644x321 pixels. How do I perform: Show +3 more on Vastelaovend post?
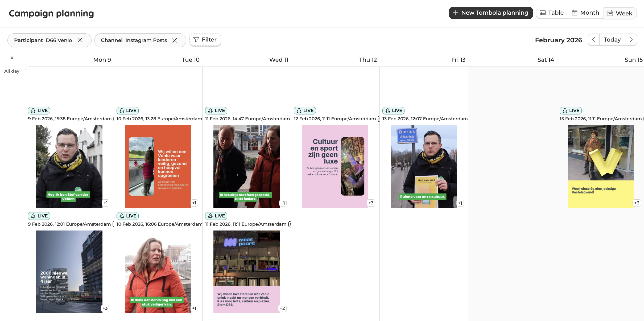click(x=637, y=203)
